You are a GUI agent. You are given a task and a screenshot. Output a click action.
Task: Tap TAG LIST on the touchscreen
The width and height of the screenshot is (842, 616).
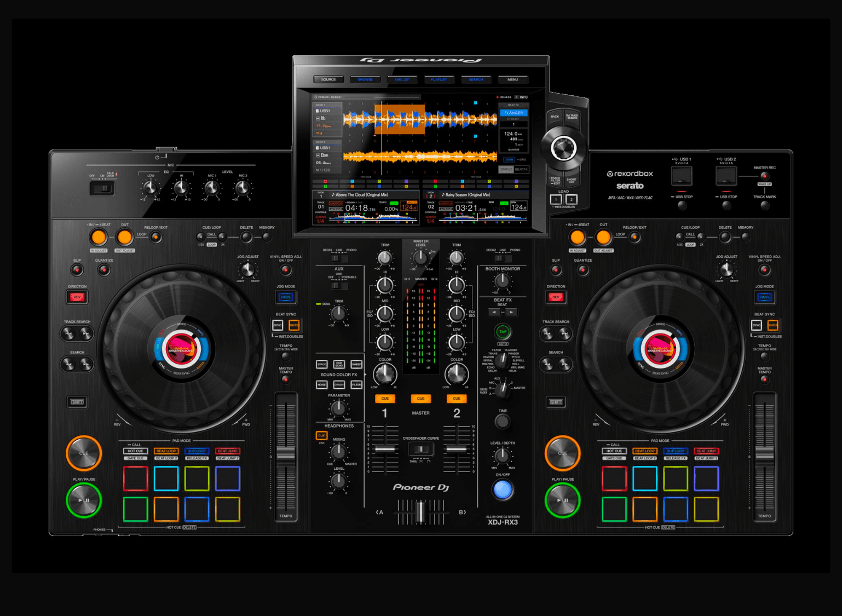pos(402,79)
